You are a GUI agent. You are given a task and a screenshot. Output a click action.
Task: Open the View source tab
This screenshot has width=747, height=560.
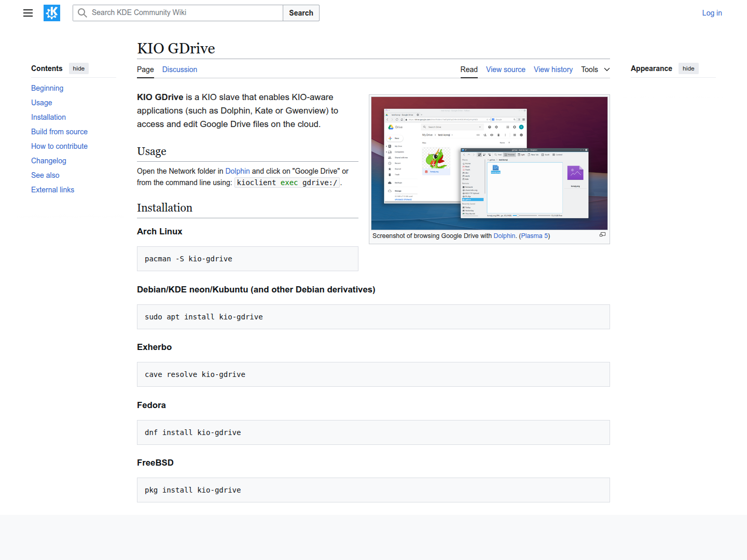pyautogui.click(x=506, y=69)
